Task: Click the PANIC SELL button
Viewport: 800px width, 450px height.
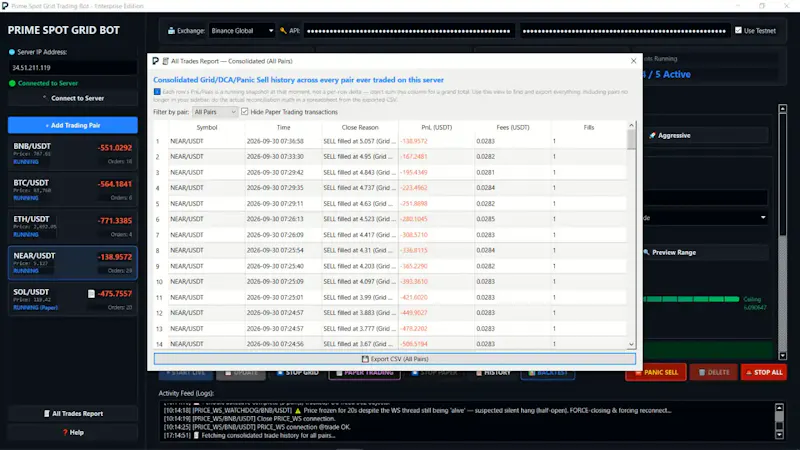Action: pos(656,372)
